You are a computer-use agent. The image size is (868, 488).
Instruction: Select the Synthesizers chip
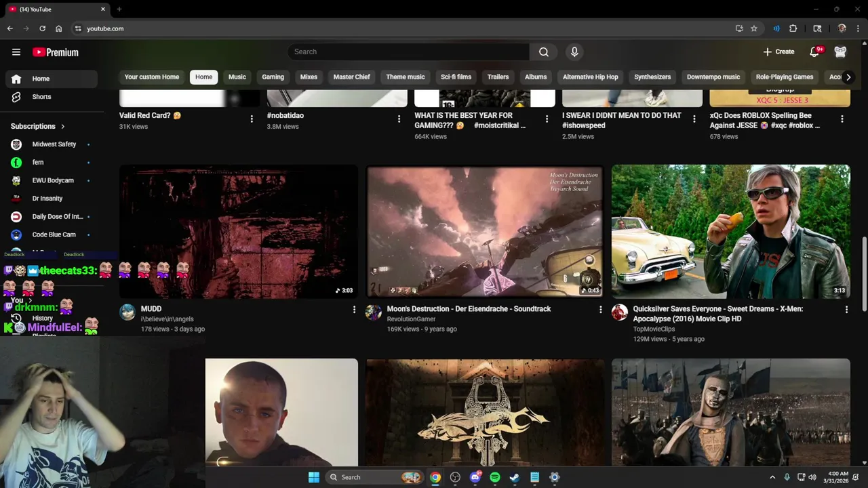pos(652,77)
